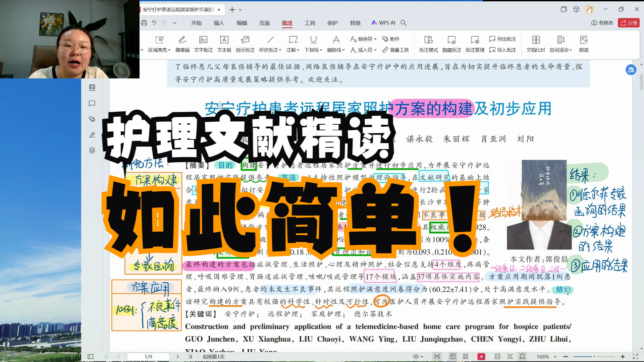Open the 自动滚动 auto scroll dropdown
This screenshot has width=644, height=362.
(x=561, y=44)
